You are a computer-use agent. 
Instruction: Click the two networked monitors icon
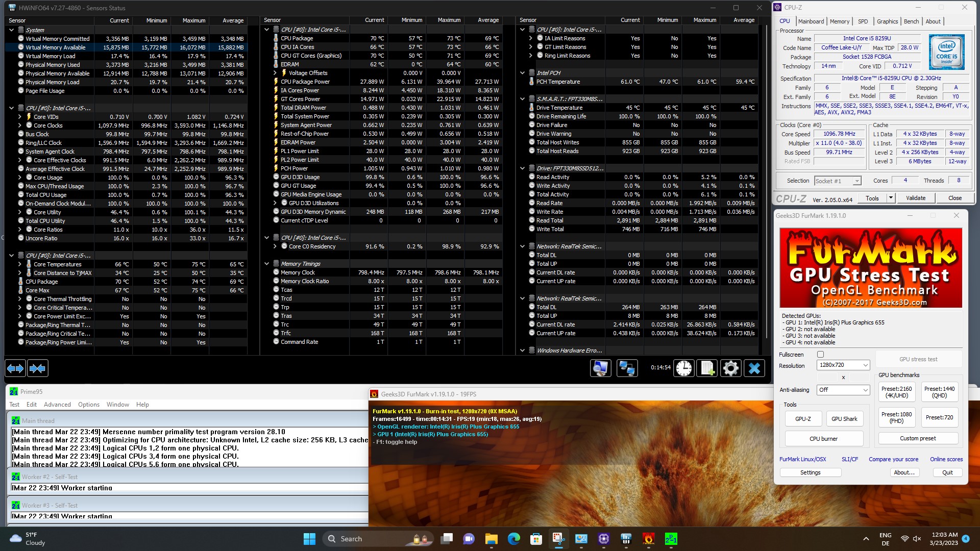click(627, 368)
